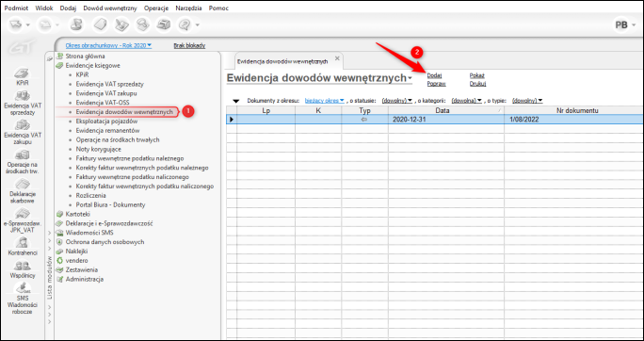This screenshot has height=341, width=644.
Task: Open help icon dropdown arrow
Action: tap(198, 25)
